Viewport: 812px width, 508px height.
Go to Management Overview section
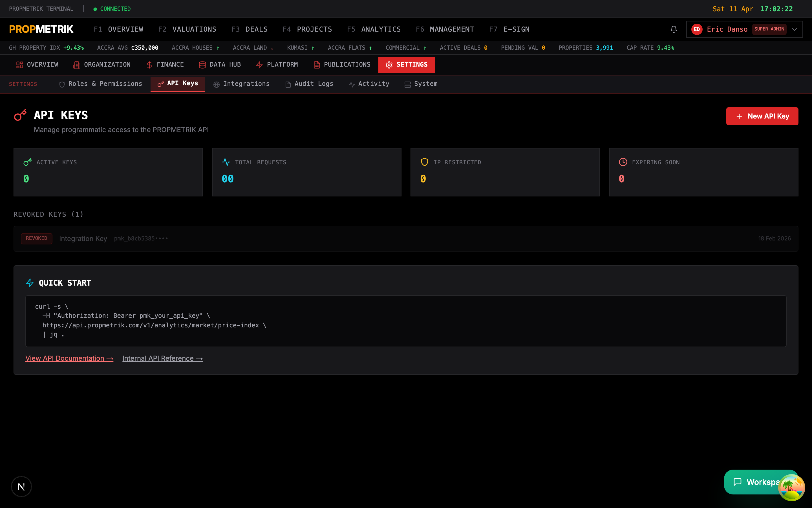pyautogui.click(x=37, y=65)
